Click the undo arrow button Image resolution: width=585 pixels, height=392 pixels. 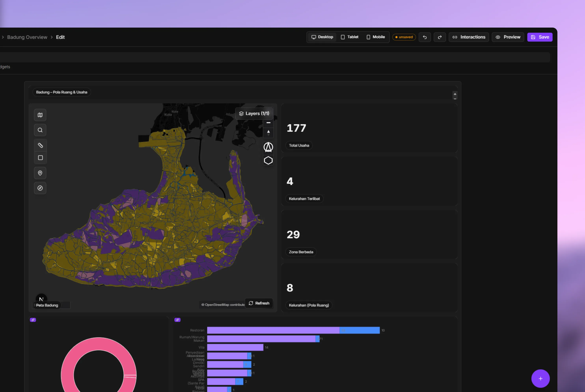(x=425, y=37)
